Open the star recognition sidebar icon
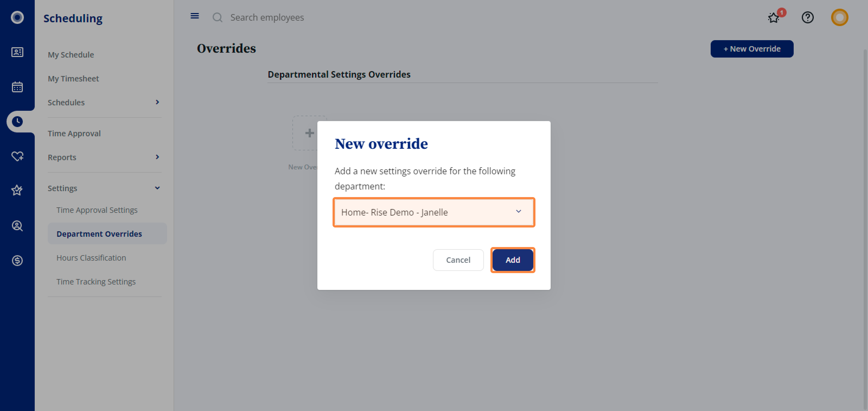The width and height of the screenshot is (868, 411). click(17, 191)
